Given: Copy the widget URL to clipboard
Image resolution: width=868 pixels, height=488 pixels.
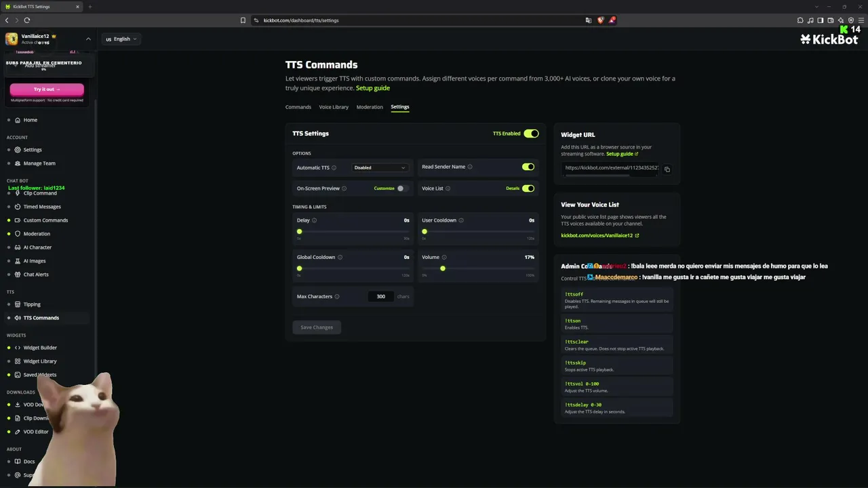Looking at the screenshot, I should point(667,169).
